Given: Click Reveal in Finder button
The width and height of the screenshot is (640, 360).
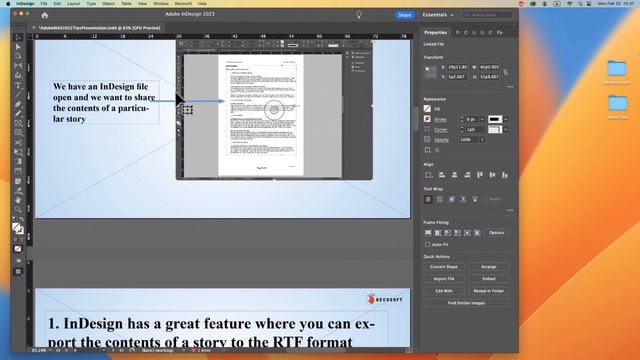Looking at the screenshot, I should pyautogui.click(x=489, y=291).
